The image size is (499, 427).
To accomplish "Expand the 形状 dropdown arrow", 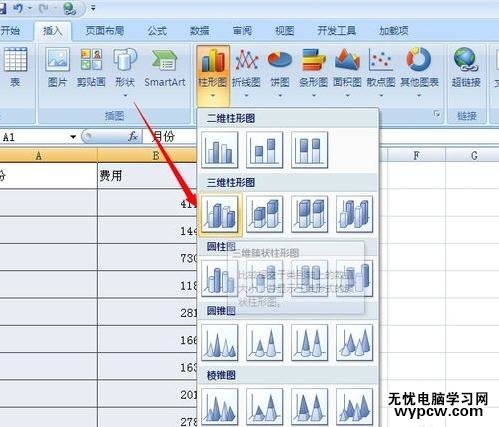I will [125, 96].
